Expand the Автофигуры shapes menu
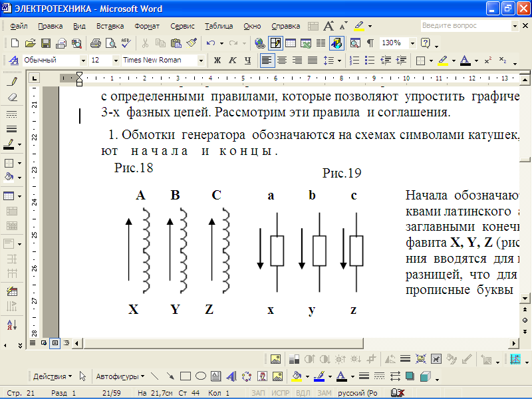The width and height of the screenshot is (532, 399). (x=120, y=376)
